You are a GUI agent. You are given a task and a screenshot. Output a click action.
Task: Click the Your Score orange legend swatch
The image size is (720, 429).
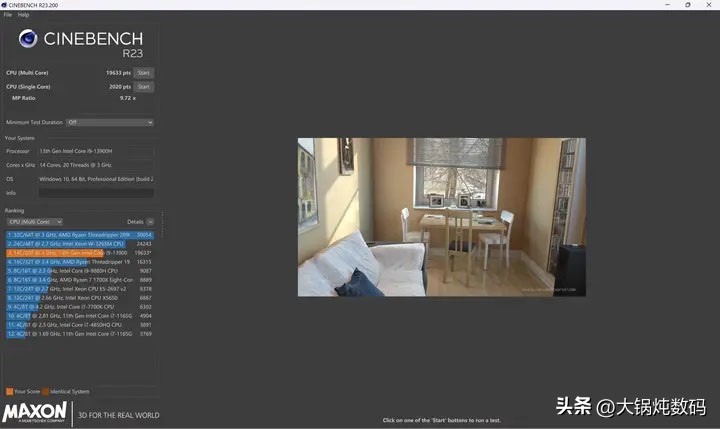point(9,391)
